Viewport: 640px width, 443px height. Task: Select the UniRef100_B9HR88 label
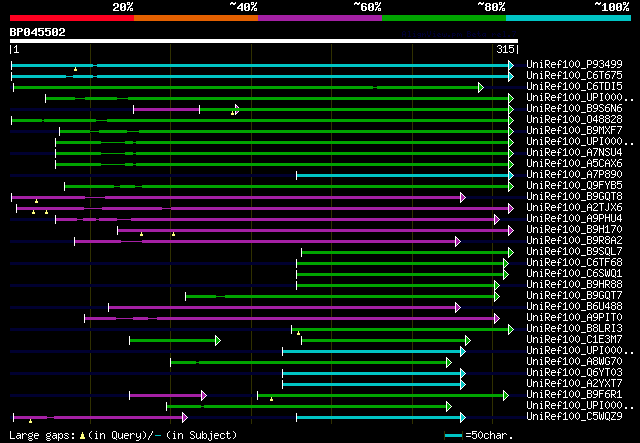pyautogui.click(x=574, y=285)
